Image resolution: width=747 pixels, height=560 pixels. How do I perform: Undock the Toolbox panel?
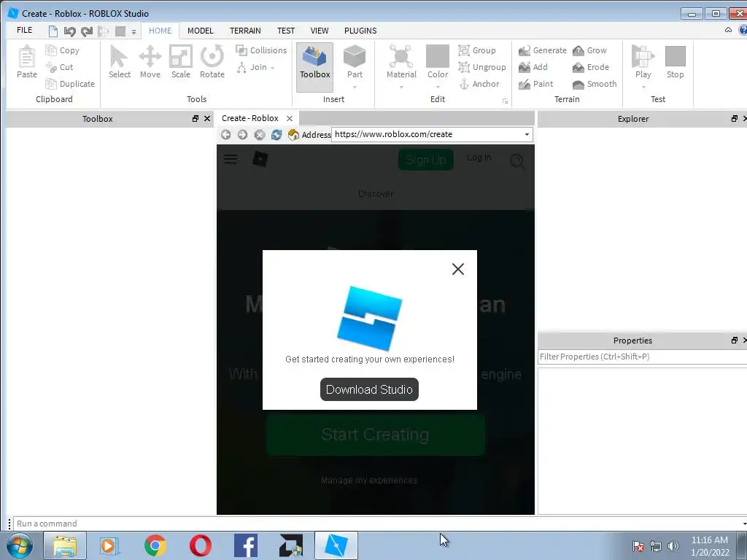tap(196, 119)
